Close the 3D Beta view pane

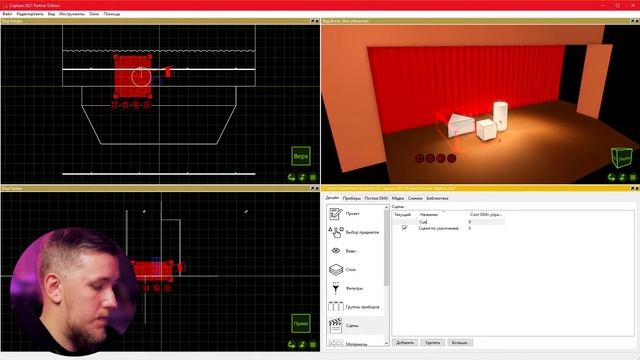tap(637, 21)
